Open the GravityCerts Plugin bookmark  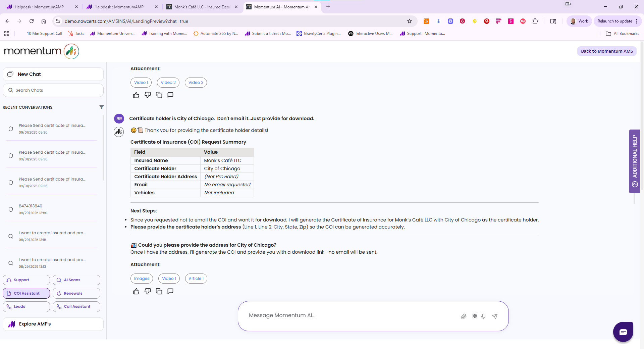319,34
